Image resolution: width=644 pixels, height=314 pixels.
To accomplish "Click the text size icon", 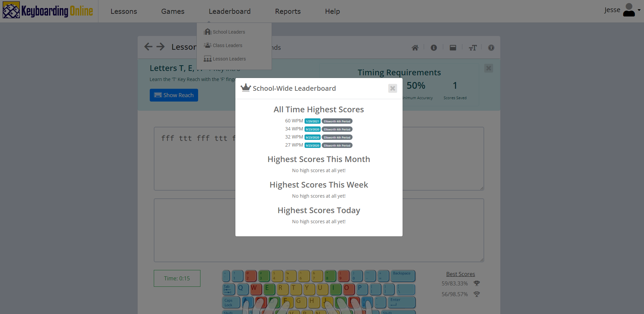I will pos(472,48).
